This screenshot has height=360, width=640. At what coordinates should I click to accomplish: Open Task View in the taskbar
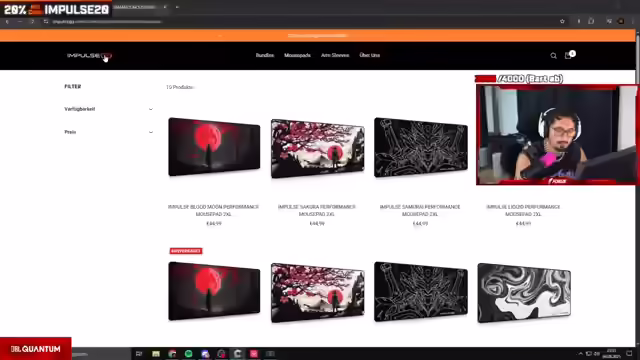point(139,354)
